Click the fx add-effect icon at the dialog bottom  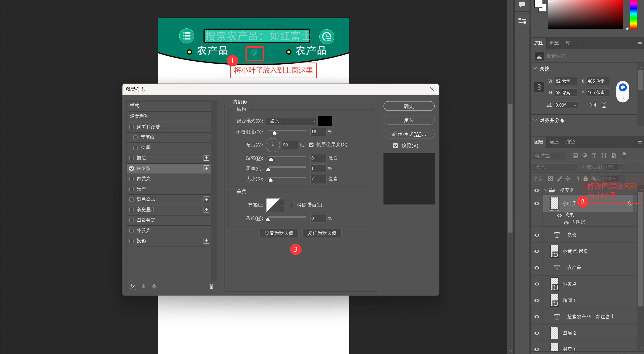coord(133,286)
